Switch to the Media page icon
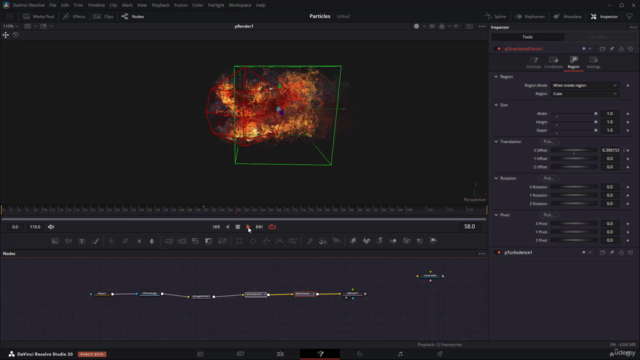Viewport: 640px width, 360px height. pos(200,354)
